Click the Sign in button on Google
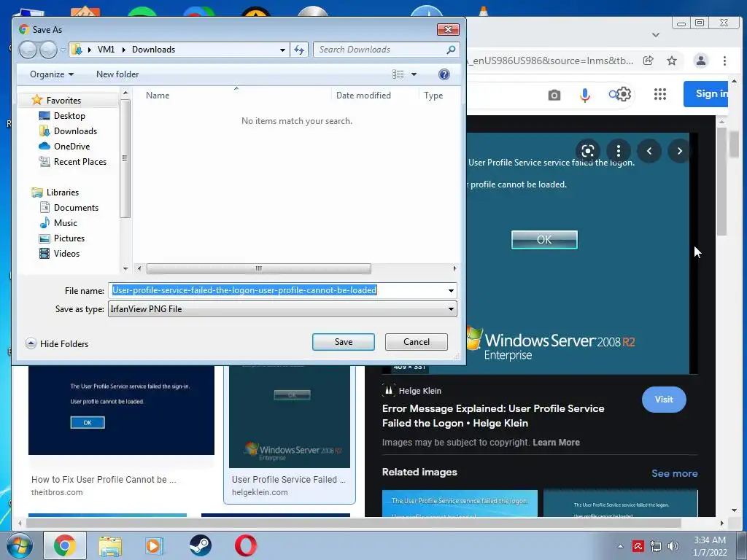747x560 pixels. tap(706, 94)
